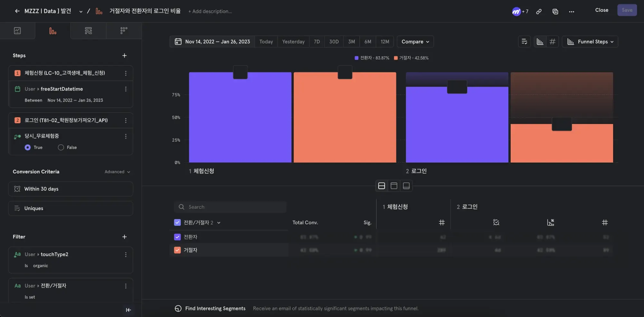
Task: Duplicate this report
Action: (555, 12)
